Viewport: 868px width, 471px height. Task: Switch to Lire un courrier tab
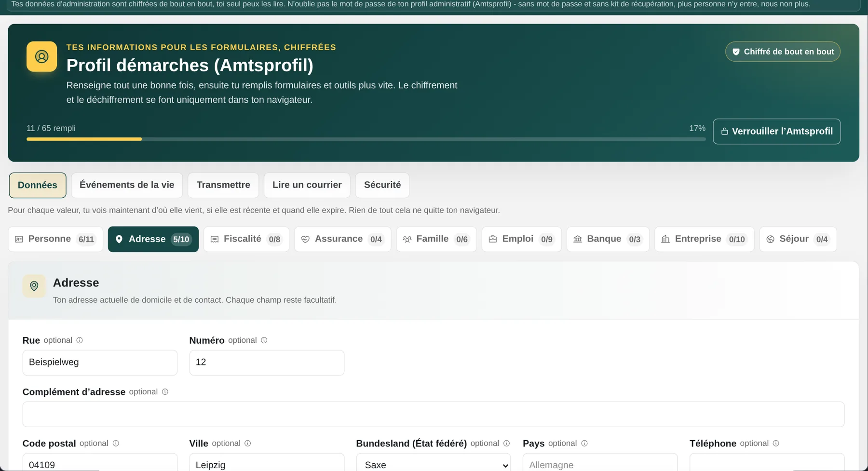click(x=307, y=185)
